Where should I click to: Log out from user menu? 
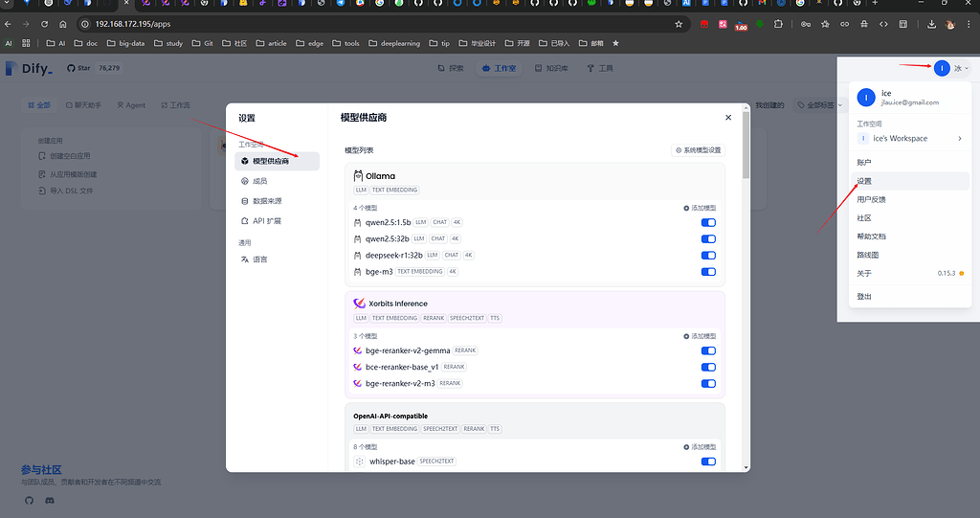pos(910,297)
